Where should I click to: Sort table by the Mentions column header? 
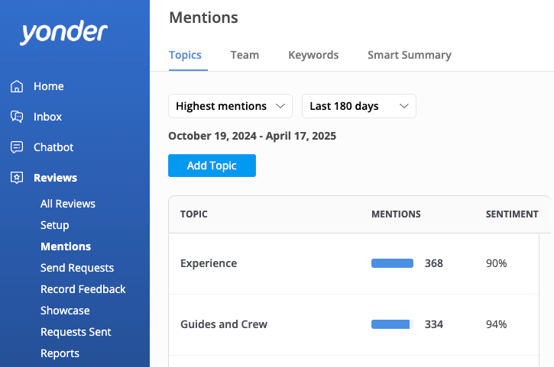tap(396, 214)
